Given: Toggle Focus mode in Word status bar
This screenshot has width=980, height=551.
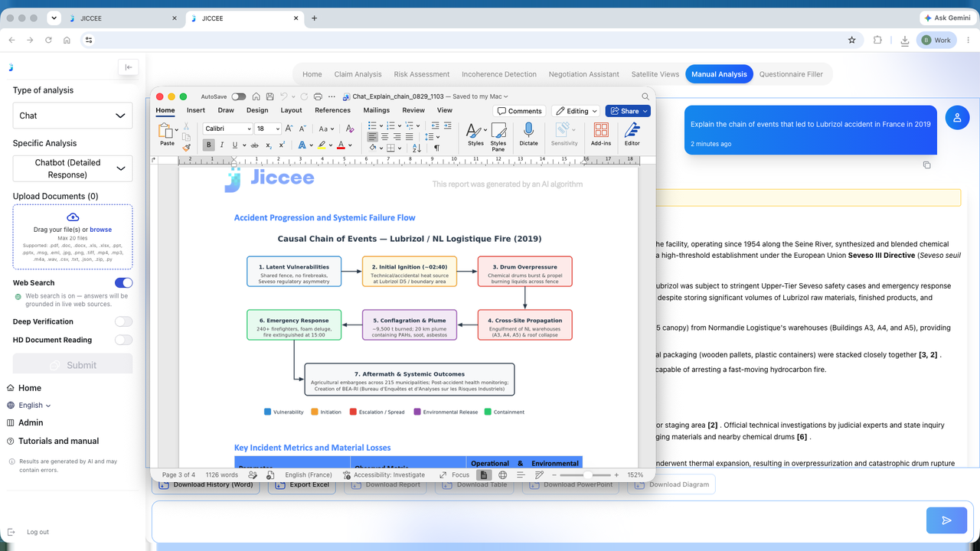Looking at the screenshot, I should 454,475.
